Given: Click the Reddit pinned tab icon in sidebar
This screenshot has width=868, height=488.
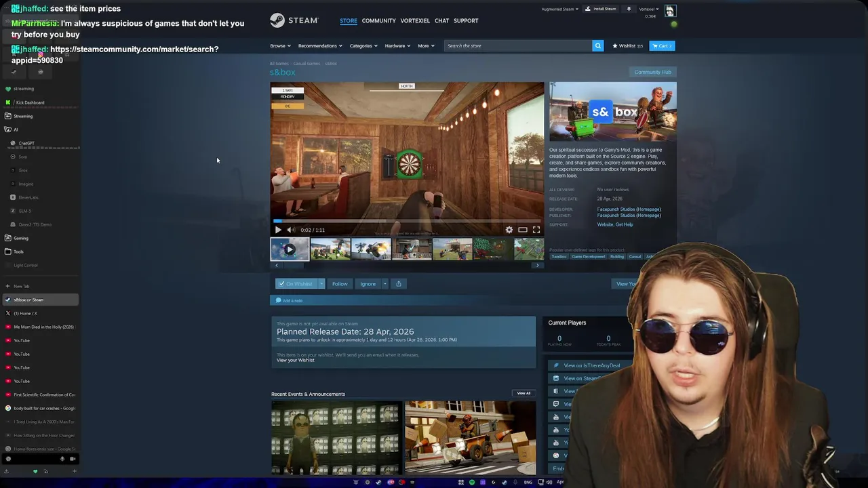Looking at the screenshot, I should [40, 72].
